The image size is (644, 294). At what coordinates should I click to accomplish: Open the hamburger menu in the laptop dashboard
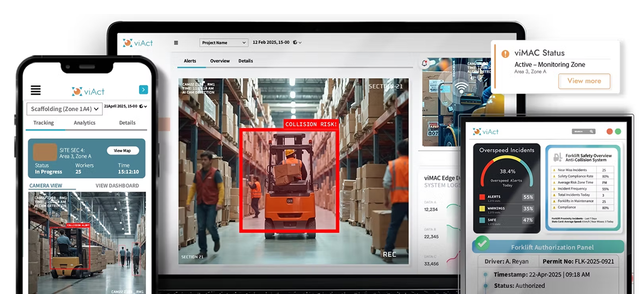click(x=176, y=42)
